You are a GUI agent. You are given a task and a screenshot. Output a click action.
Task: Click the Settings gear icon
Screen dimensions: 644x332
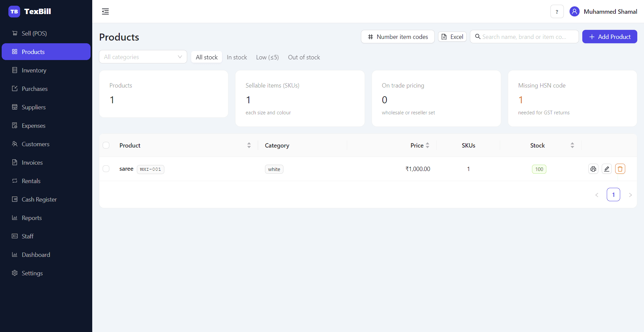pyautogui.click(x=15, y=273)
